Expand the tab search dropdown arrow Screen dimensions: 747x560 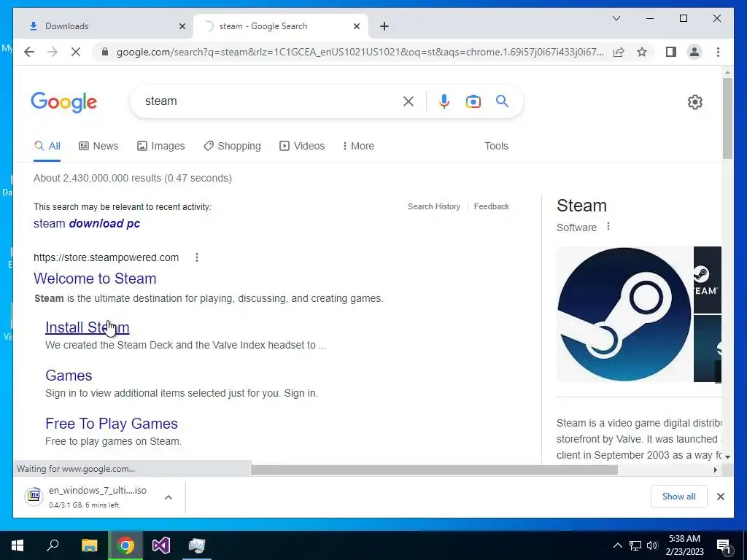(x=616, y=18)
